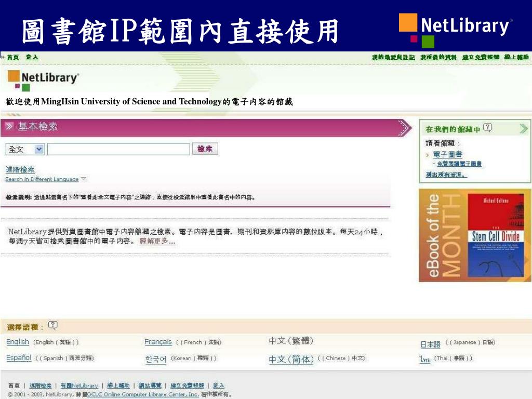The height and width of the screenshot is (399, 532).
Task: Open 我所借的資料 in the top bar
Action: coord(438,57)
